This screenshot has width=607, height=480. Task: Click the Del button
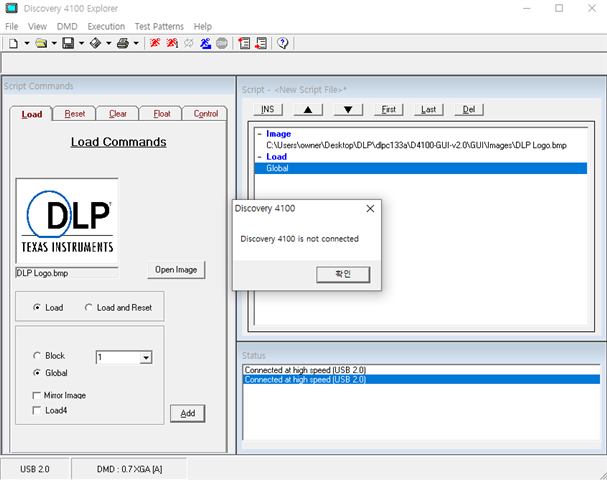(x=469, y=110)
